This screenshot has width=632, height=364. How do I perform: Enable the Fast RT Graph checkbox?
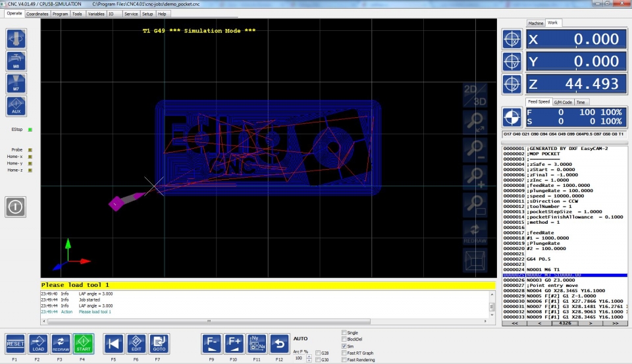344,353
